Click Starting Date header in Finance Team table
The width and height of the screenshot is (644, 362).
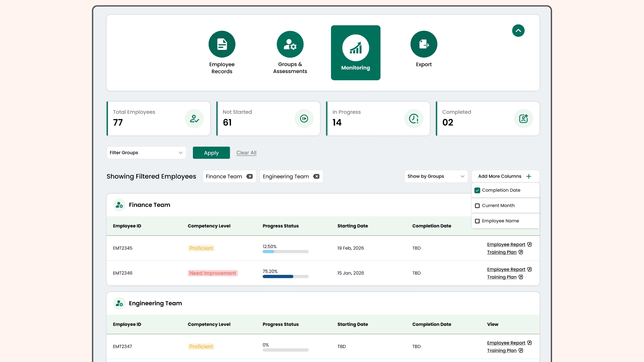(353, 226)
